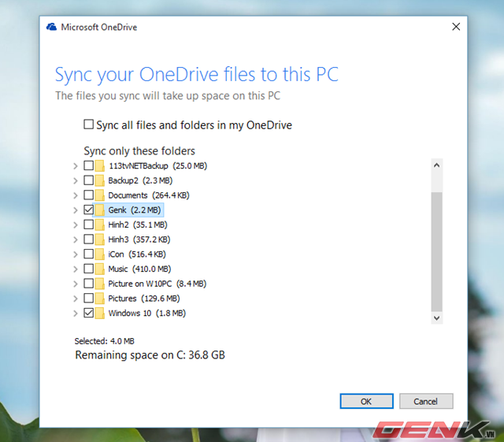Click 'Remaining space on C: 36.8 GB' text

coord(150,355)
